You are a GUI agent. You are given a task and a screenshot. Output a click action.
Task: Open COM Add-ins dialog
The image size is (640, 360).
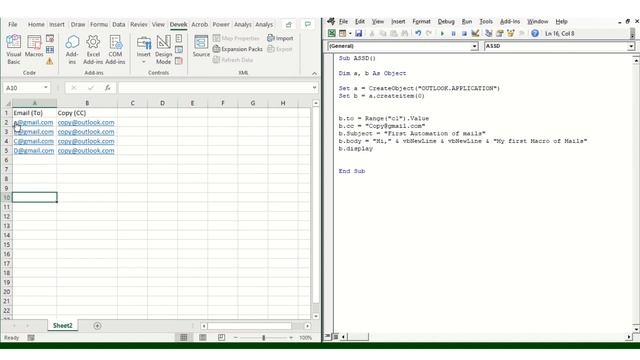[x=116, y=49]
